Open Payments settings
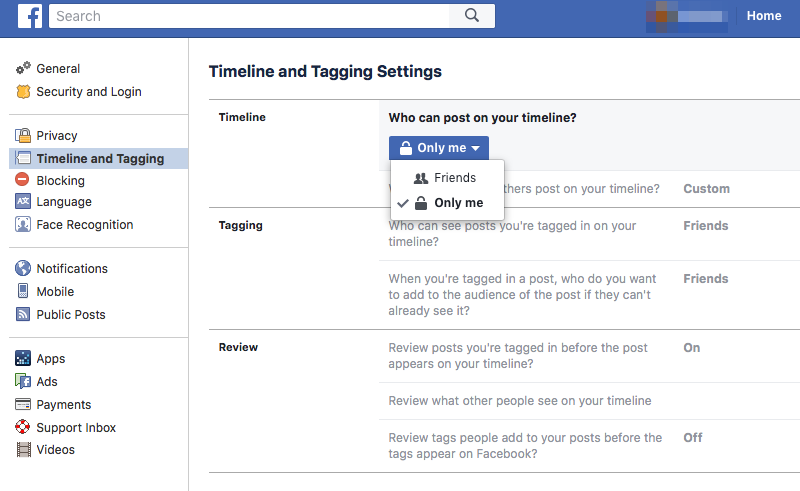This screenshot has width=800, height=491. 64,405
